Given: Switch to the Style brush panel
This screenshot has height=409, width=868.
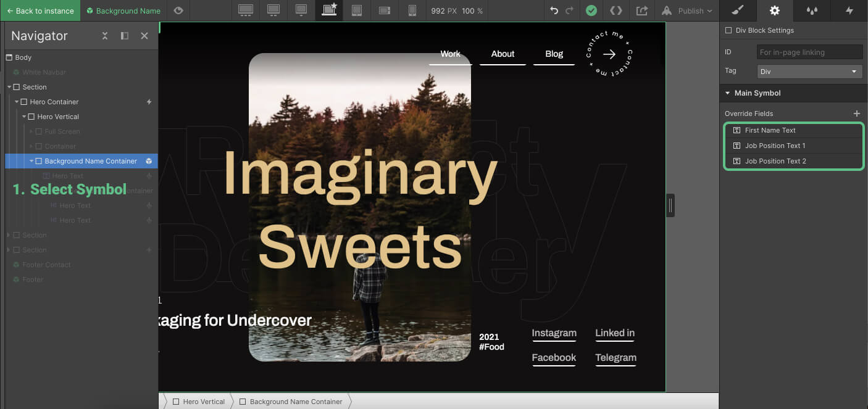Looking at the screenshot, I should (738, 10).
